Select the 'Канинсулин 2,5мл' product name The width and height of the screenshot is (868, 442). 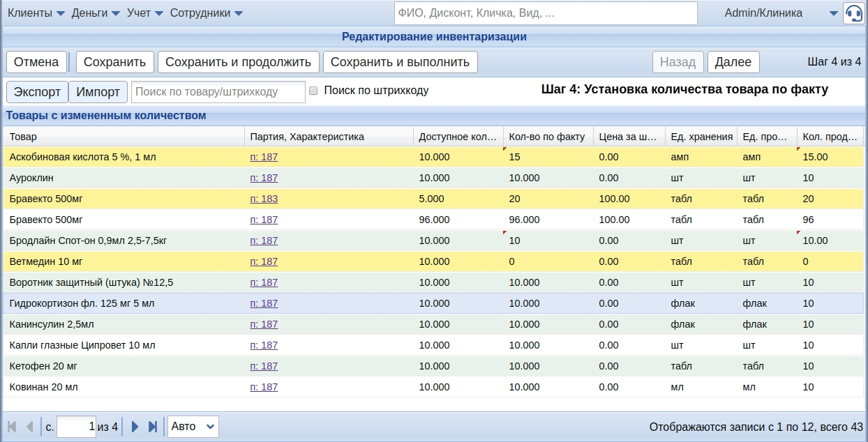[x=52, y=324]
